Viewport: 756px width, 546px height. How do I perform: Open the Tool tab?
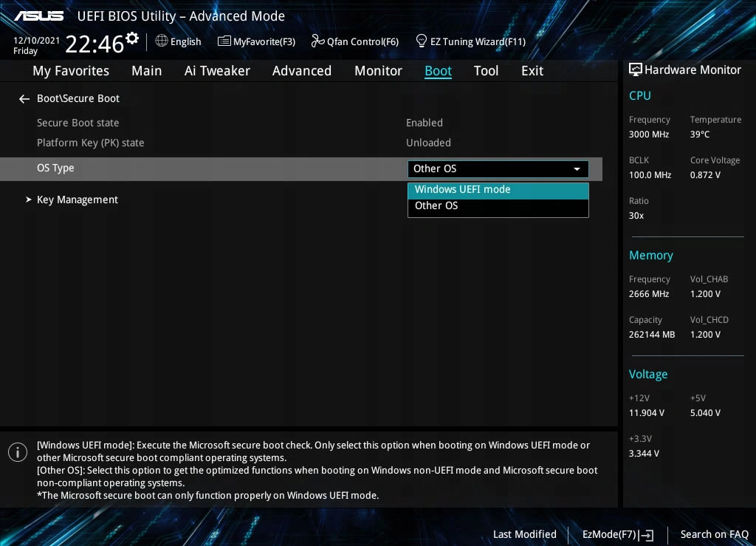click(486, 71)
